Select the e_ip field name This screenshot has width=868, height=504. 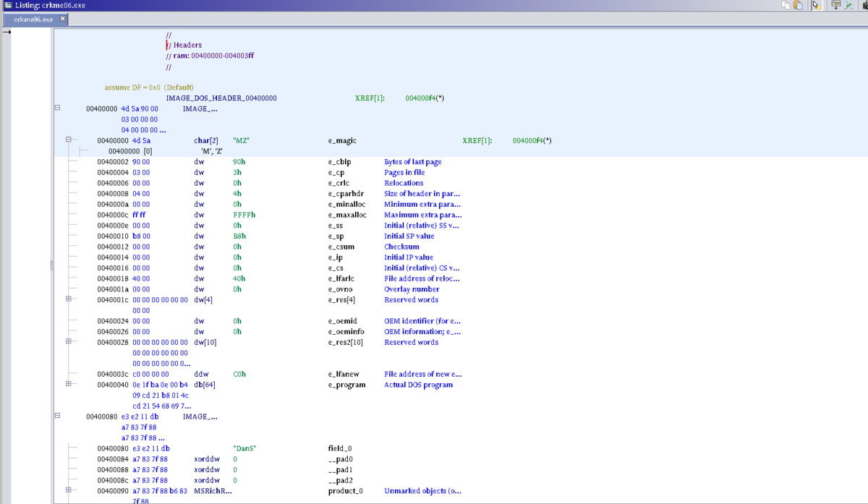coord(334,257)
